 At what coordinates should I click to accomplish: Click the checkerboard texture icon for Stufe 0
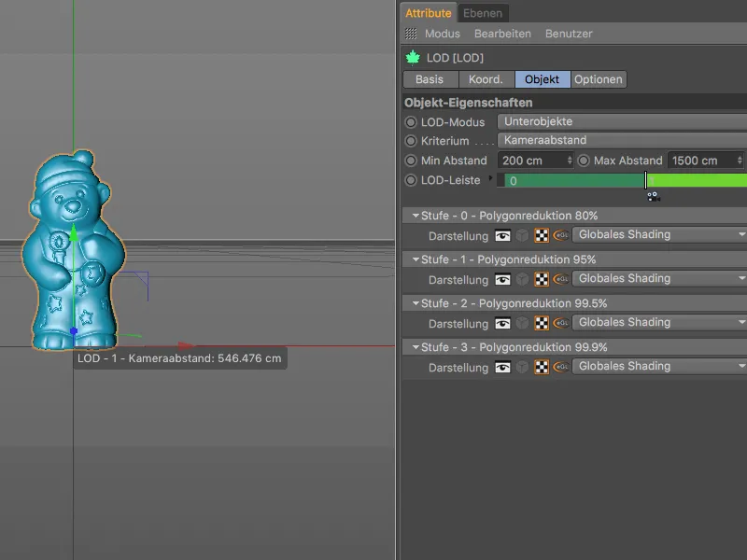(542, 235)
